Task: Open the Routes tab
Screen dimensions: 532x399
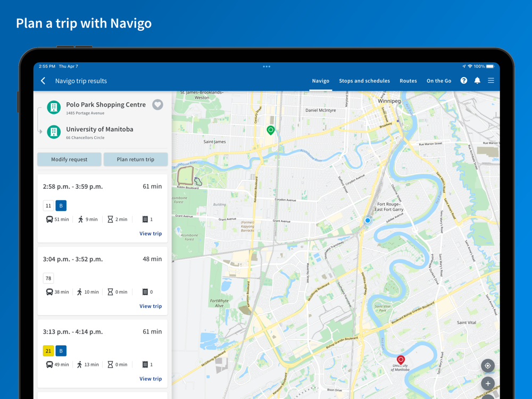Action: coord(408,81)
